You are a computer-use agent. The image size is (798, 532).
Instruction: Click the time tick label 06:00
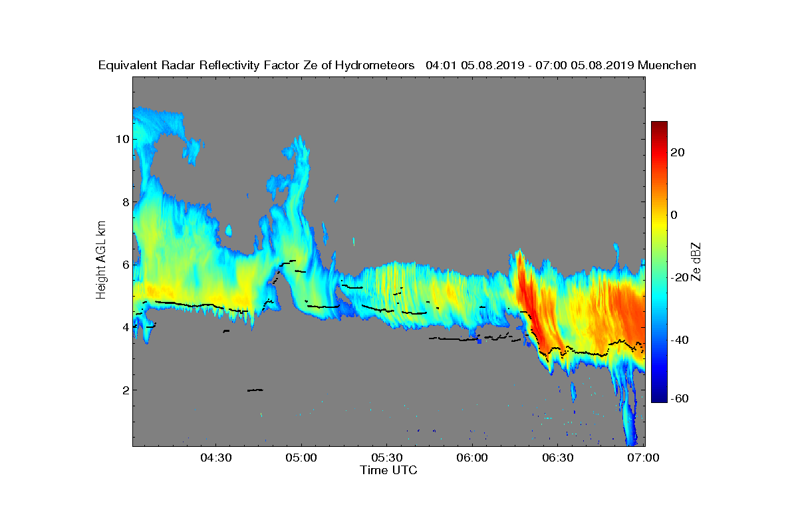tap(473, 458)
